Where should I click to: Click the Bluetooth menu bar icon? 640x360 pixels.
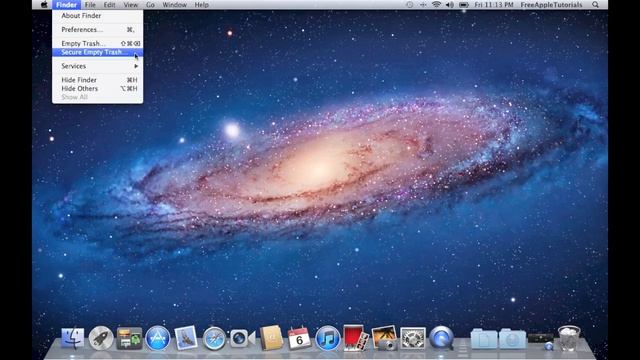(423, 5)
